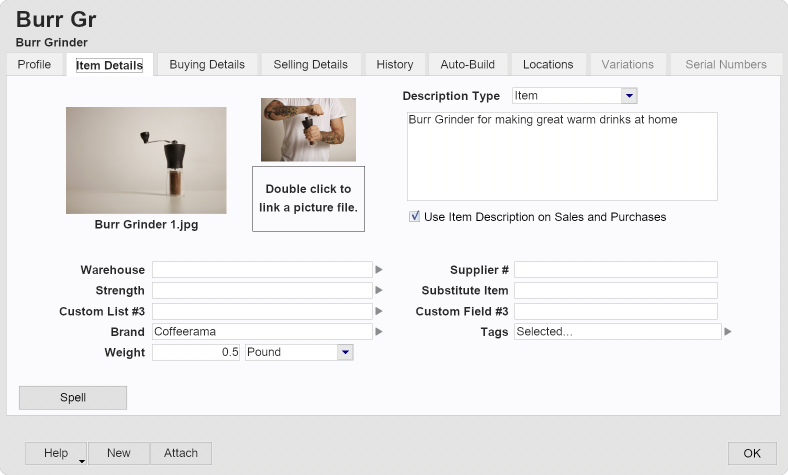Screen dimensions: 788x475
Task: Click the New button
Action: pyautogui.click(x=119, y=453)
